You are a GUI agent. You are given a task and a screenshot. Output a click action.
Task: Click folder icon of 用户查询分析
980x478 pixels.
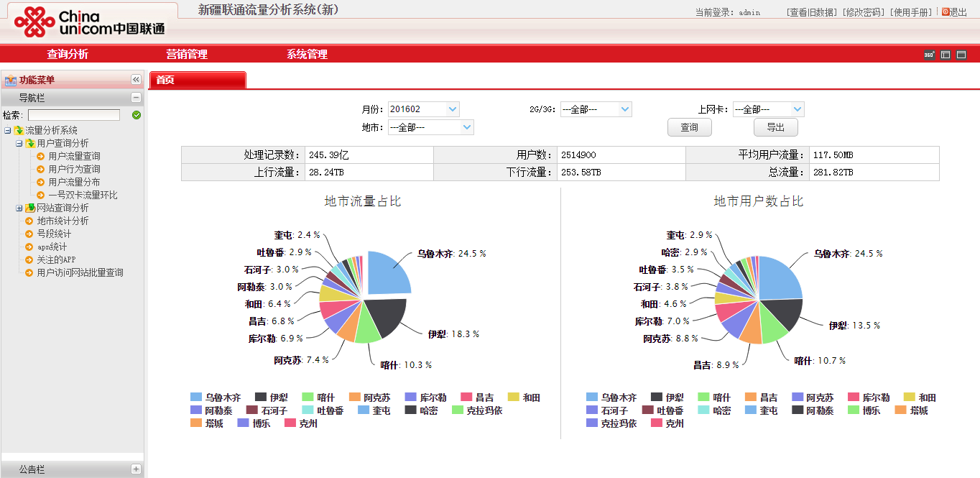click(30, 143)
